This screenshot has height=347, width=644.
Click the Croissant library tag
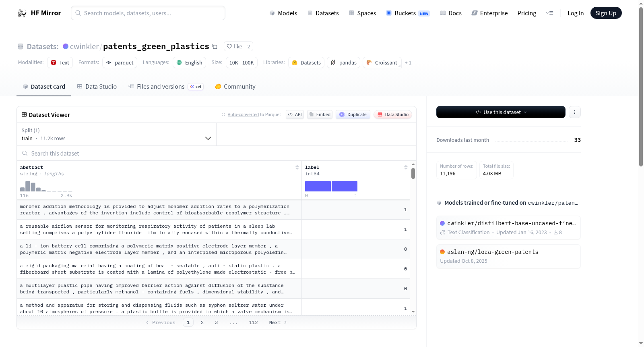pos(382,62)
